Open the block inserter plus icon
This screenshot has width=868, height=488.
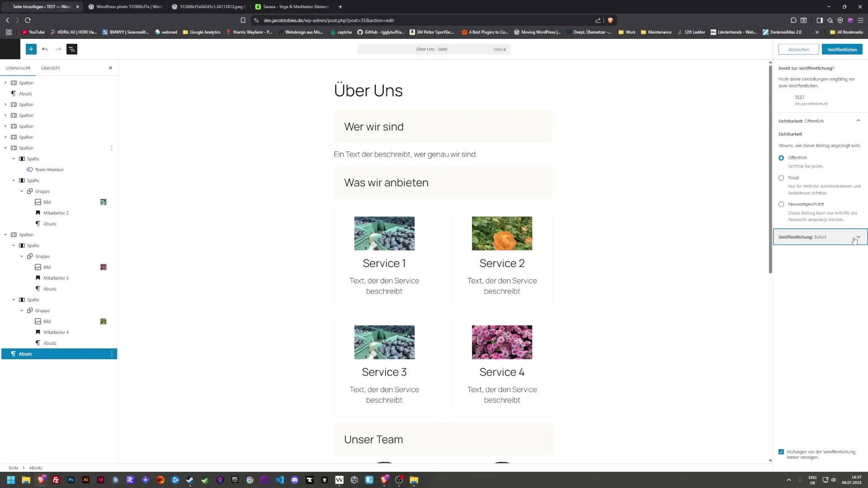tap(31, 49)
